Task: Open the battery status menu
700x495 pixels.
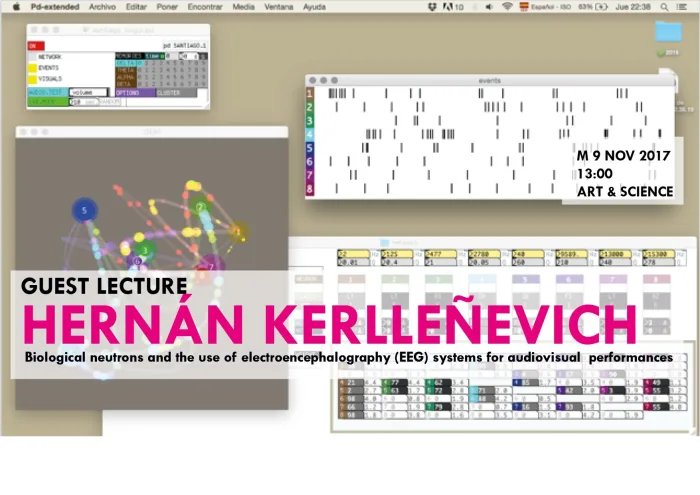Action: click(x=592, y=7)
